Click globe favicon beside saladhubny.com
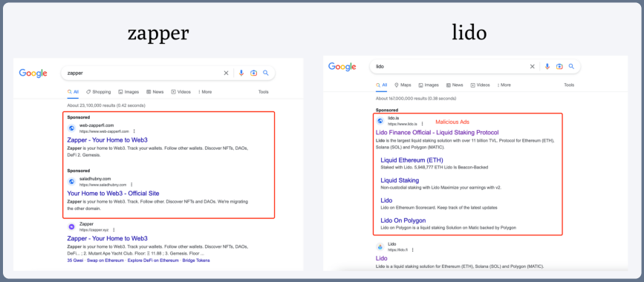The image size is (644, 282). 72,181
